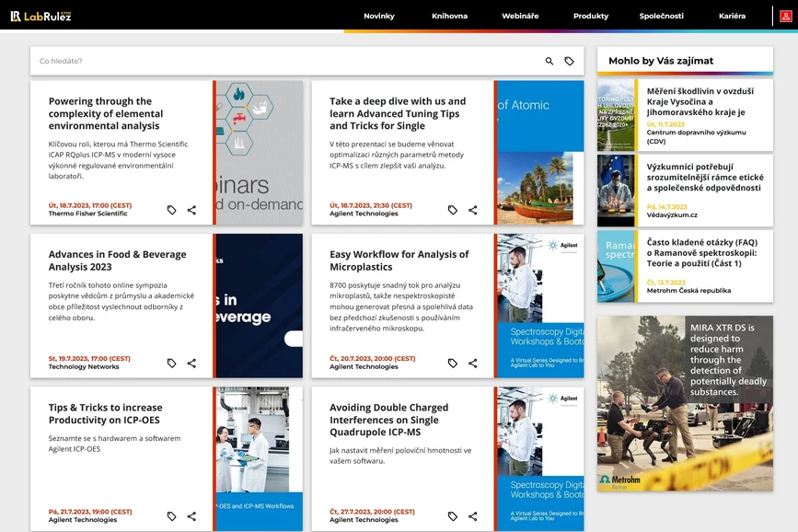
Task: Click the two lab scientists thumbnail
Action: click(260, 458)
